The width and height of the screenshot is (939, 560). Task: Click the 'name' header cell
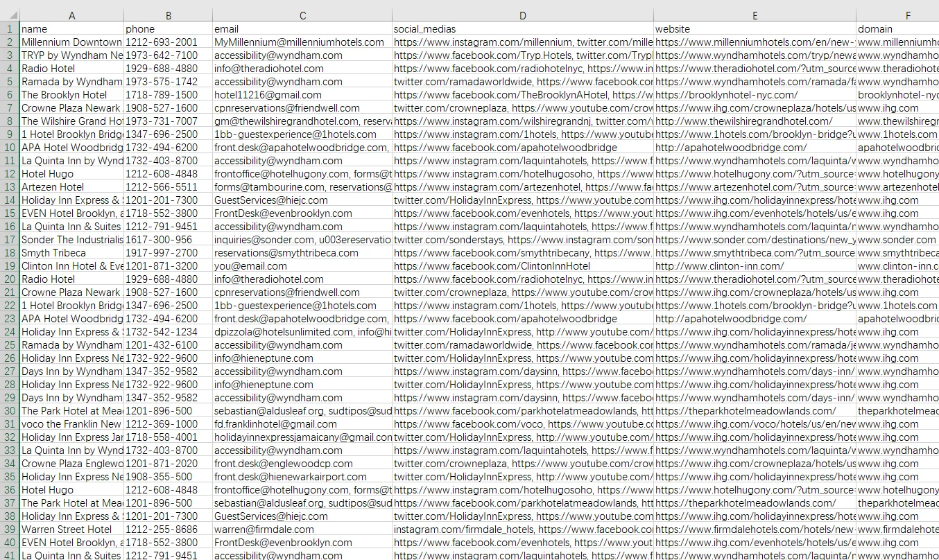[x=72, y=29]
